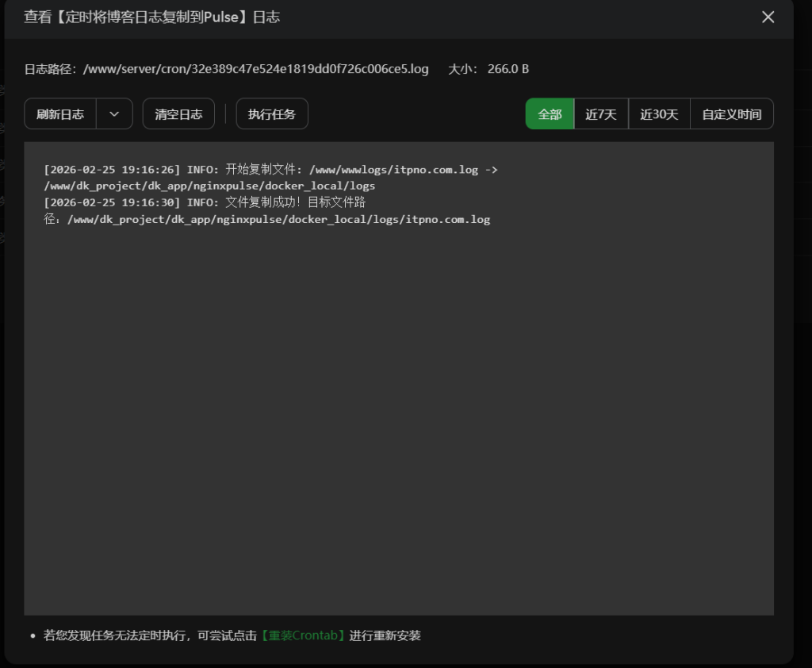Click the 大小 266.0 B label
Viewport: 812px width, 668px height.
click(488, 69)
